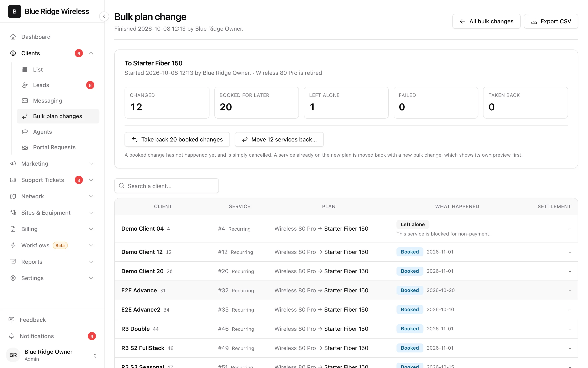This screenshot has height=368, width=588.
Task: Click the Sites & Equipment building icon
Action: click(x=13, y=213)
